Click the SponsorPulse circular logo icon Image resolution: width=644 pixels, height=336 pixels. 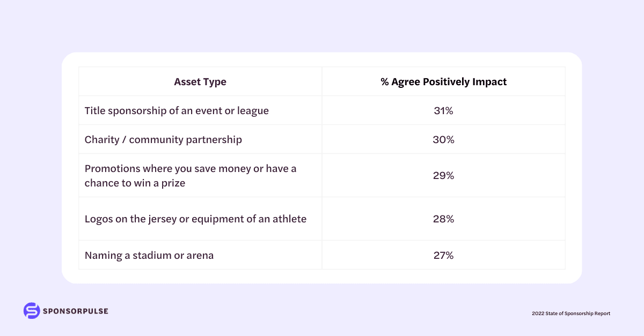coord(32,311)
